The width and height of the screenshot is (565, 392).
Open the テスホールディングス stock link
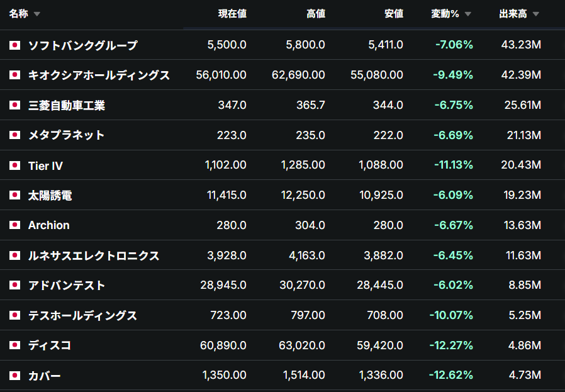pos(82,316)
